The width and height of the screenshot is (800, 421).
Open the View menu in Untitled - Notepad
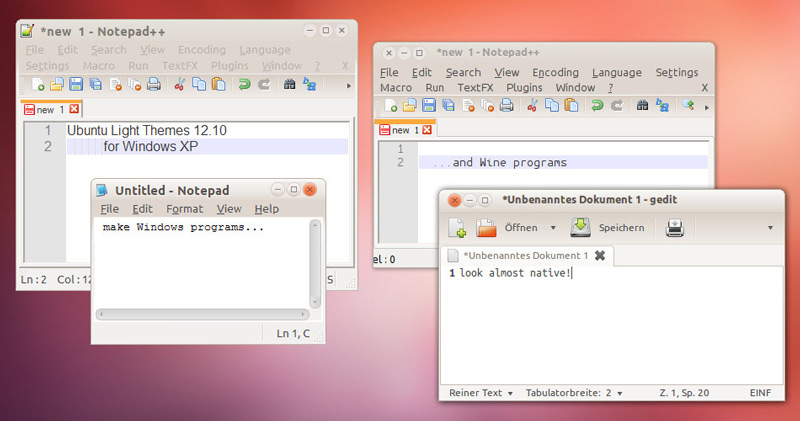click(x=229, y=209)
